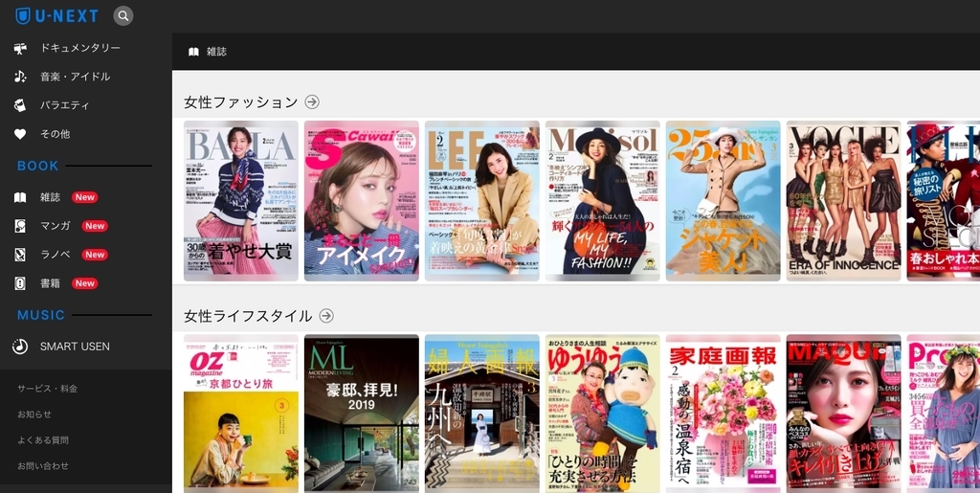Viewport: 980px width, 493px height.
Task: Open the Marisol magazine cover
Action: click(x=603, y=201)
